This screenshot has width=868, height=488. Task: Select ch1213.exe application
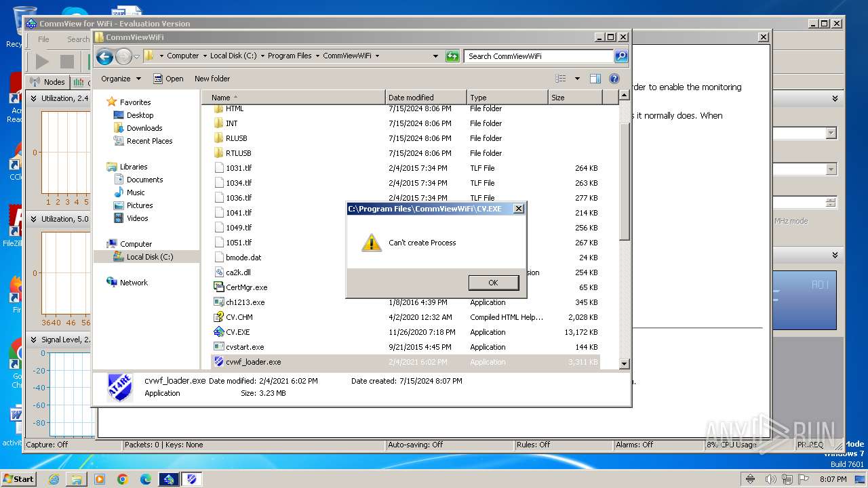[245, 302]
